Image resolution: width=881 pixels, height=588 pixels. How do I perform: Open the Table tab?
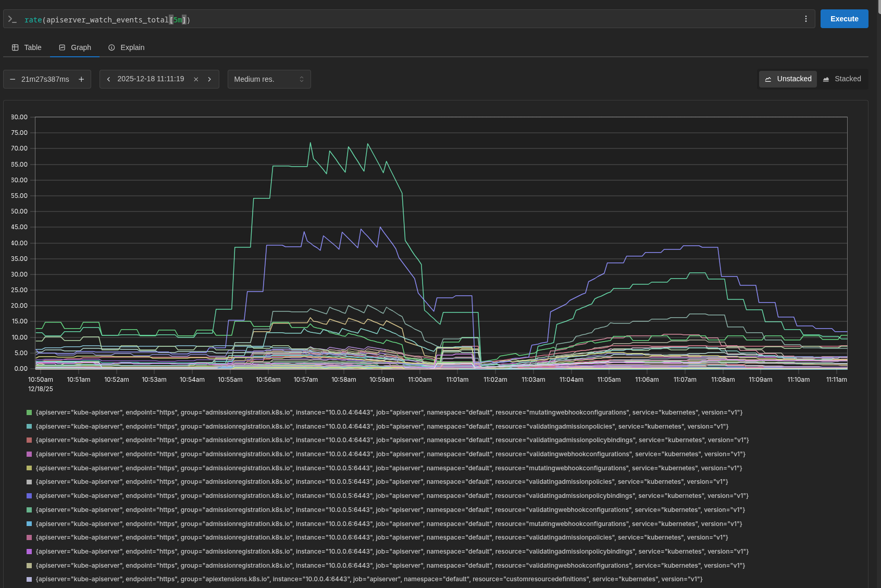(x=27, y=47)
